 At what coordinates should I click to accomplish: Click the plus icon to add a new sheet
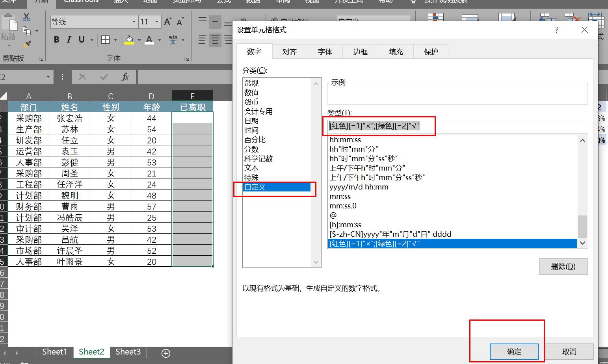165,353
